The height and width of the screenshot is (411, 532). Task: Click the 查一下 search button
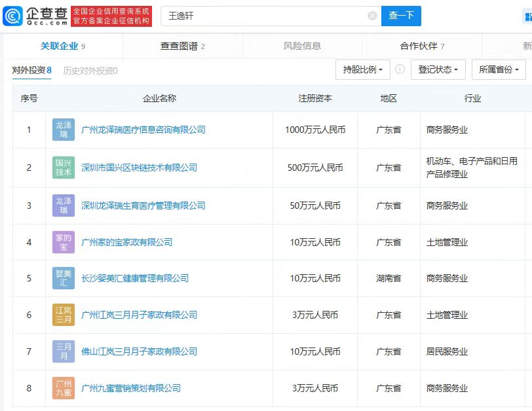tap(401, 16)
